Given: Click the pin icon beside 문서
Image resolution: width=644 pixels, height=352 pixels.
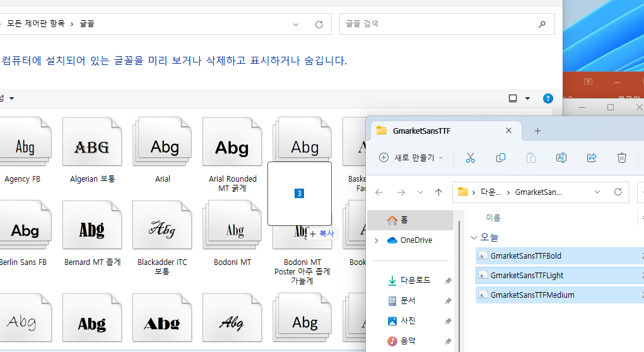Looking at the screenshot, I should click(x=448, y=301).
